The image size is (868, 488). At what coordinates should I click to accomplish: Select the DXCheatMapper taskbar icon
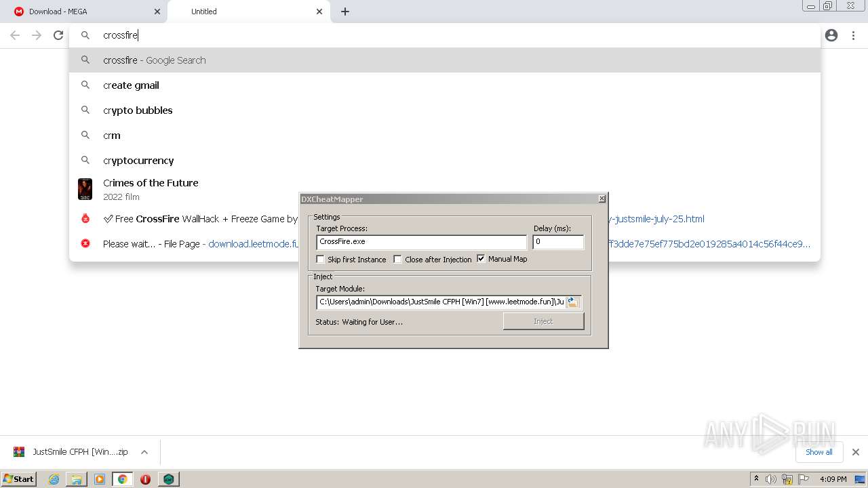pyautogui.click(x=168, y=479)
